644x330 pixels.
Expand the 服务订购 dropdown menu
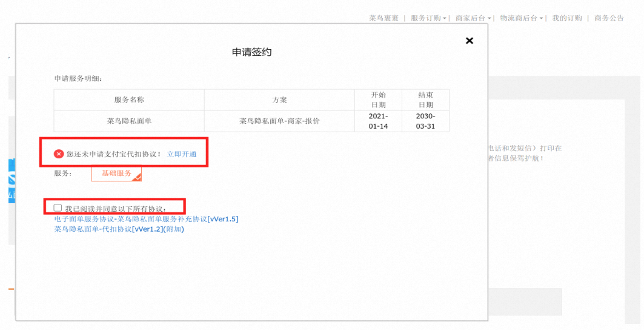point(428,18)
